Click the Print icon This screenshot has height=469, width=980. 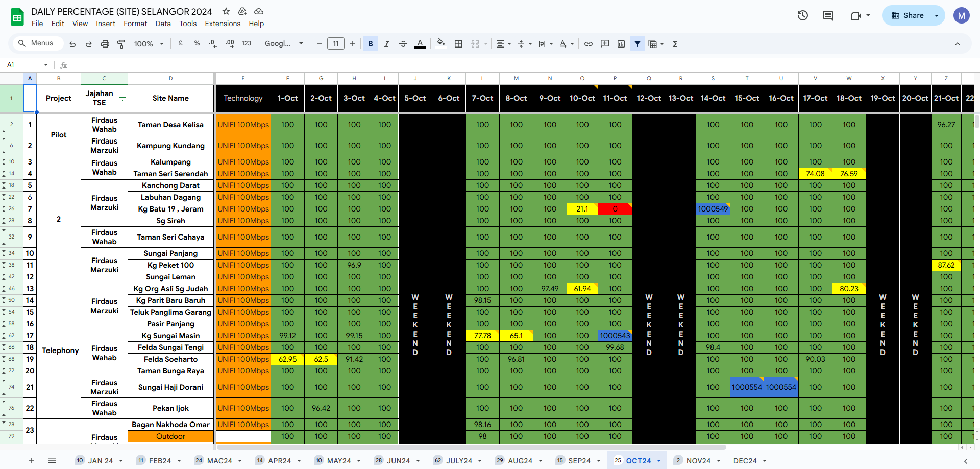tap(105, 44)
